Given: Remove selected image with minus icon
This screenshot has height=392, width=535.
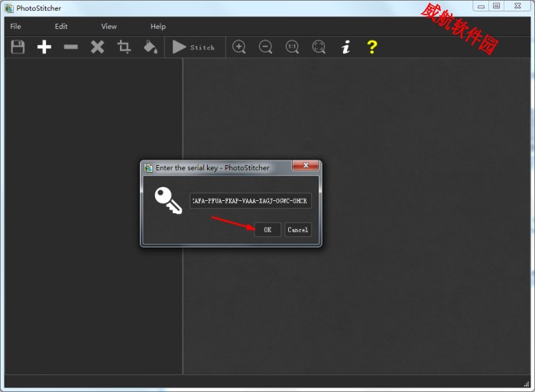Looking at the screenshot, I should click(70, 47).
